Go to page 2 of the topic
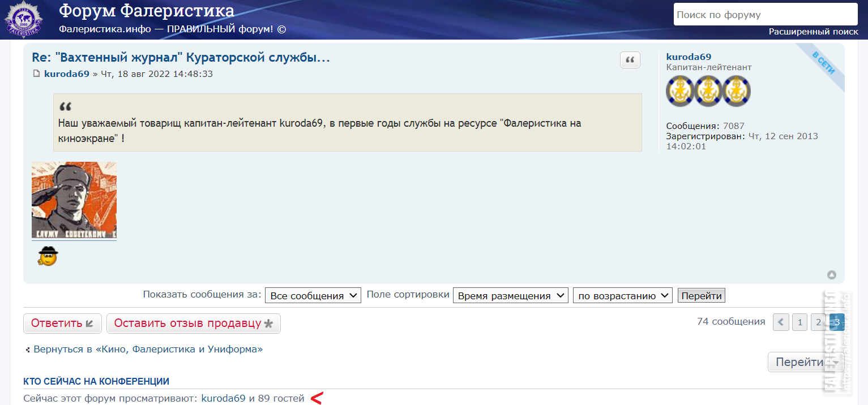This screenshot has width=868, height=405. pos(819,322)
